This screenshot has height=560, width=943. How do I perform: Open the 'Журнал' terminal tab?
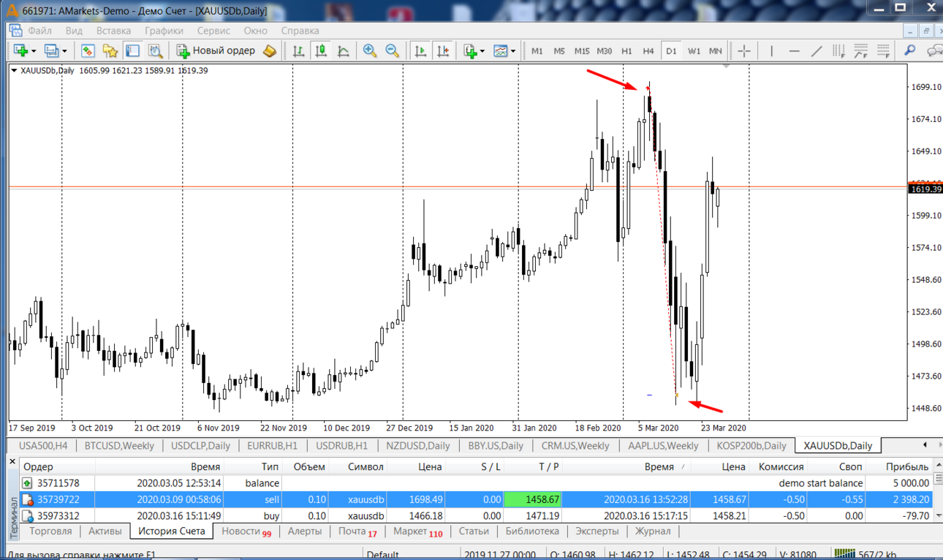653,531
